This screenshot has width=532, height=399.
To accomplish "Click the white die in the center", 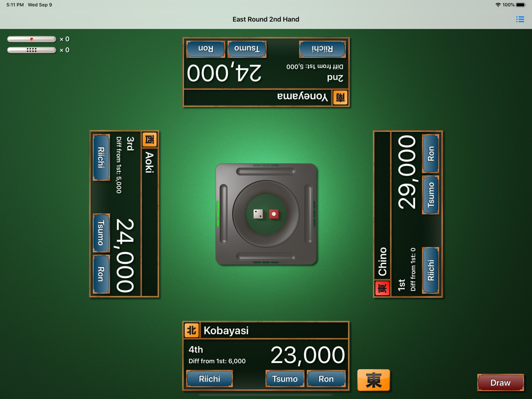I will click(258, 214).
